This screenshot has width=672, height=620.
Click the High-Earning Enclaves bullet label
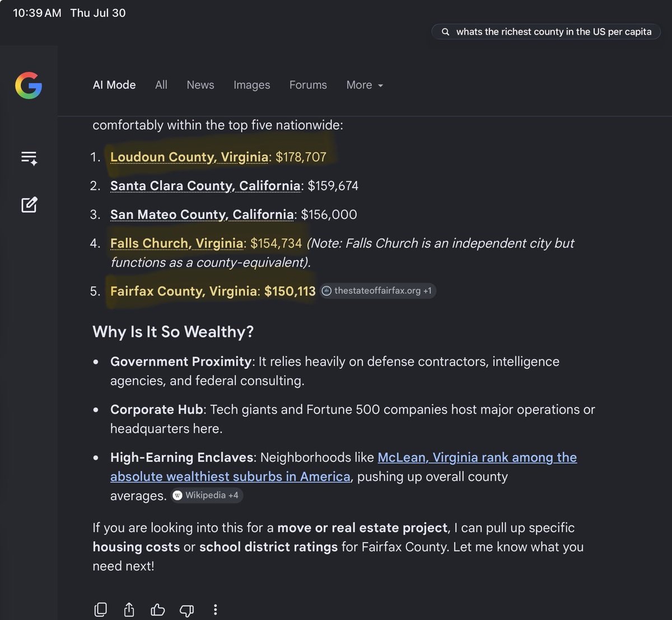coord(182,457)
